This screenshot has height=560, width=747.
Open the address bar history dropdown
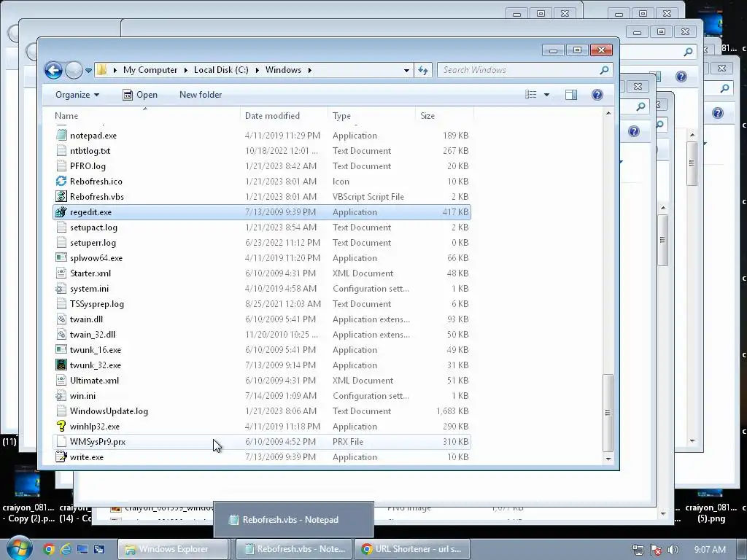[x=406, y=70]
